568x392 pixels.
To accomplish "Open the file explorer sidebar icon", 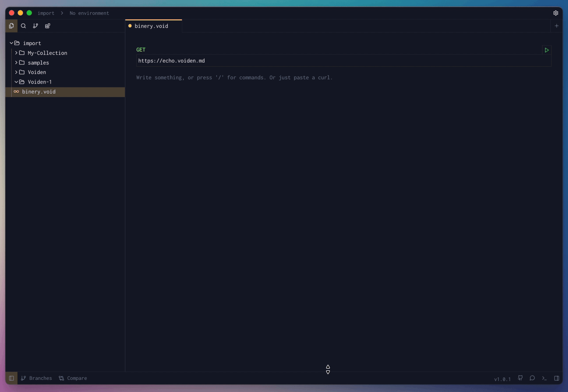I will coord(12,26).
